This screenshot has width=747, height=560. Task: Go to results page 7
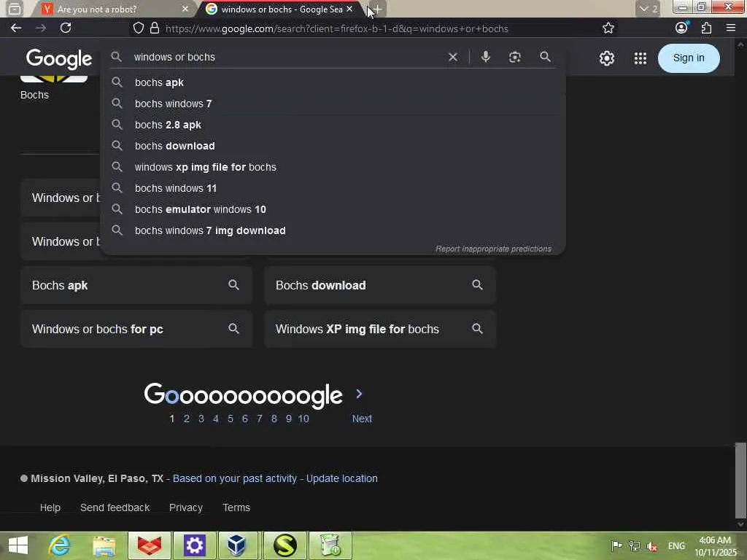click(x=259, y=419)
